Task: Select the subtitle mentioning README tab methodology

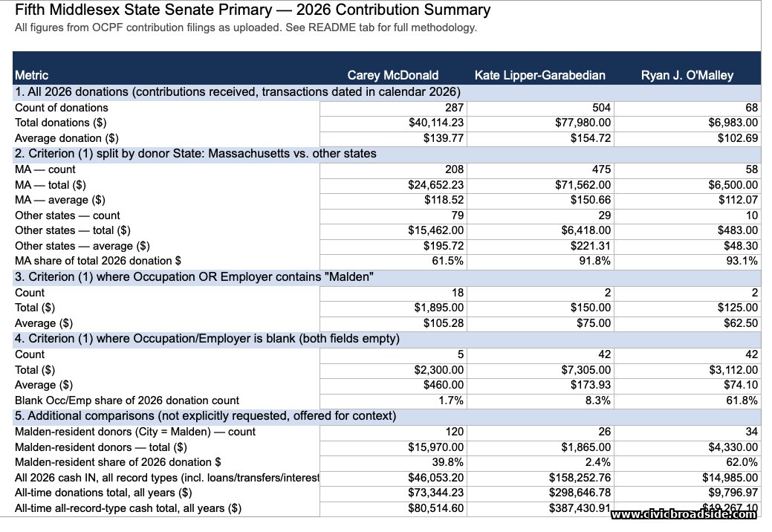Action: coord(246,27)
